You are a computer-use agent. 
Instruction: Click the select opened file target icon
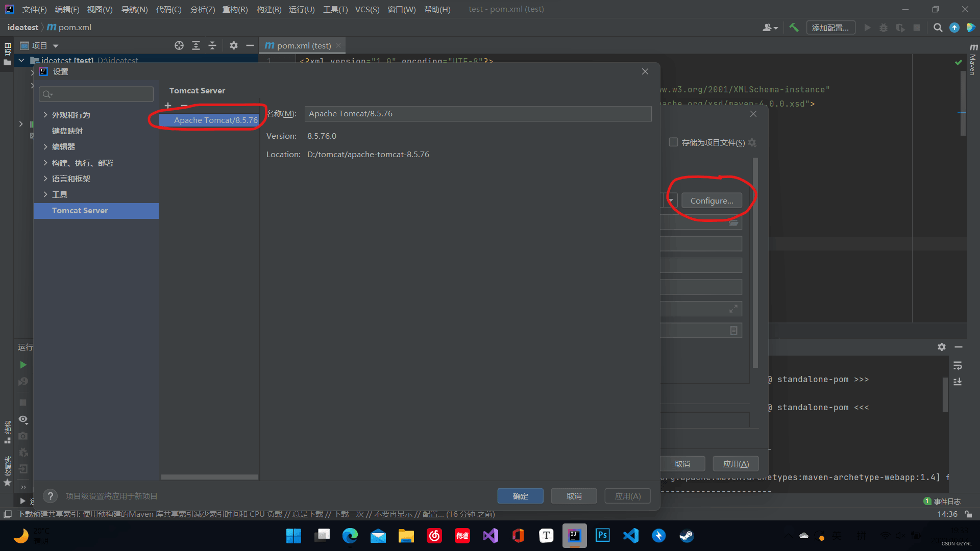(179, 45)
